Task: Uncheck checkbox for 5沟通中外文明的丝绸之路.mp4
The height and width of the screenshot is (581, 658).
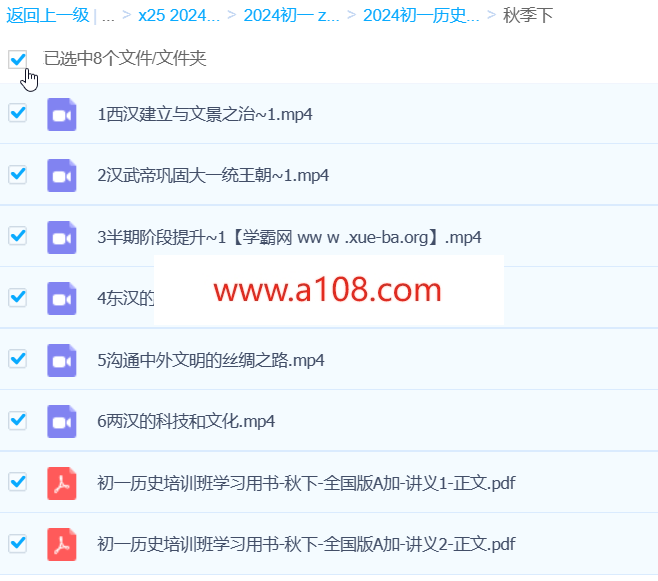Action: point(18,359)
